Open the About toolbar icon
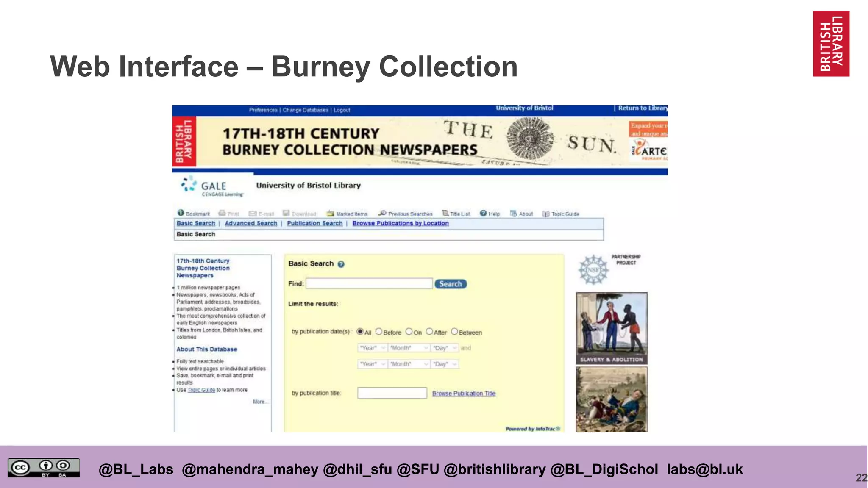 pos(513,213)
